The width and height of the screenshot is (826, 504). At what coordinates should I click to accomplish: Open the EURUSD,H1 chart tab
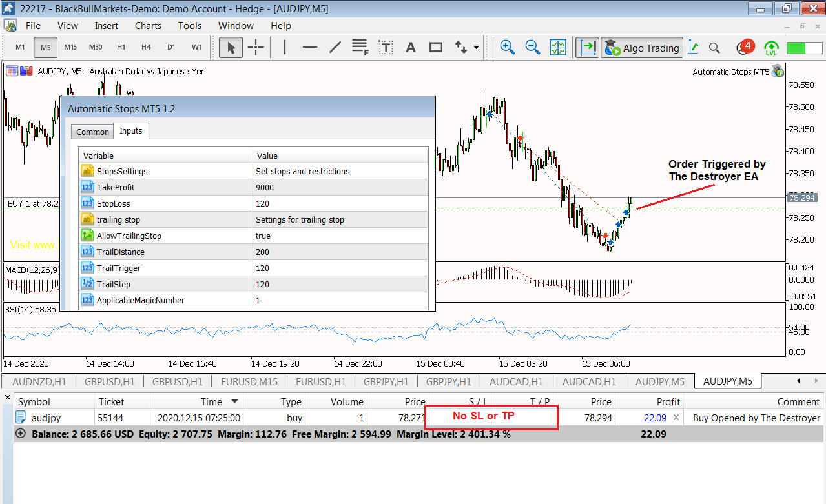coord(320,381)
